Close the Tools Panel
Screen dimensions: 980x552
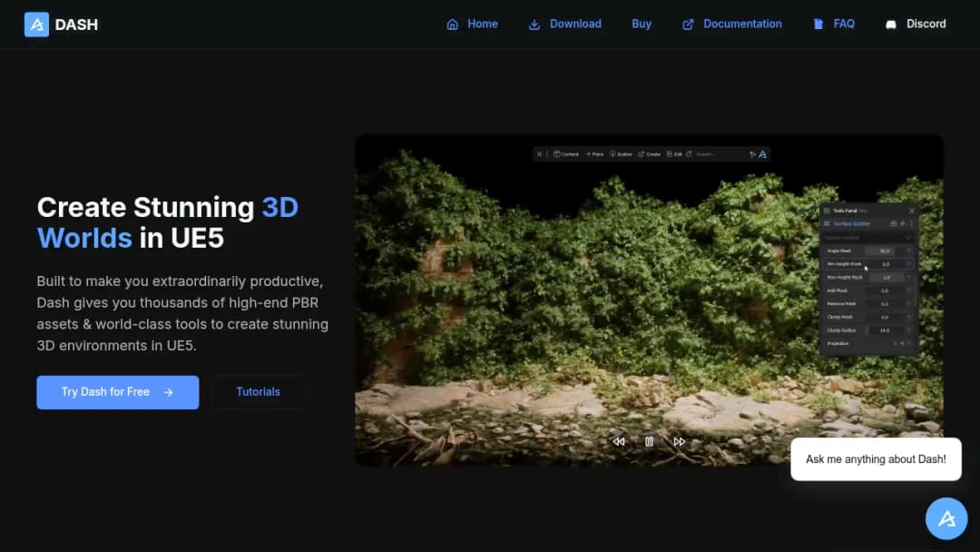tap(911, 211)
